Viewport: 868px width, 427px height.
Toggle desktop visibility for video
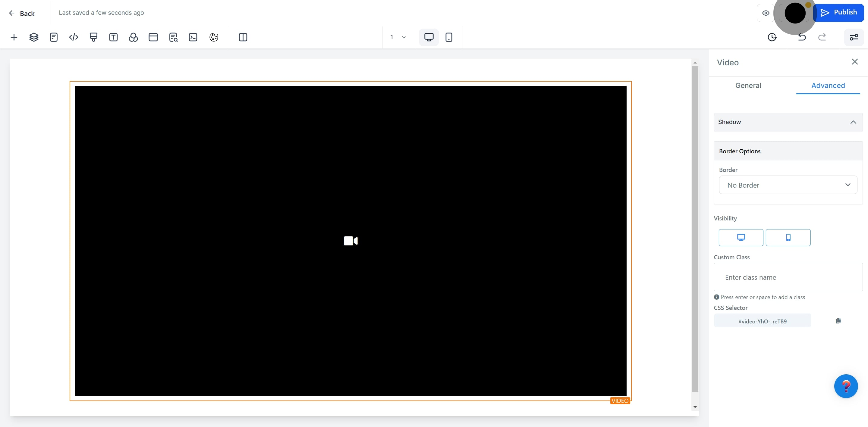click(x=741, y=237)
